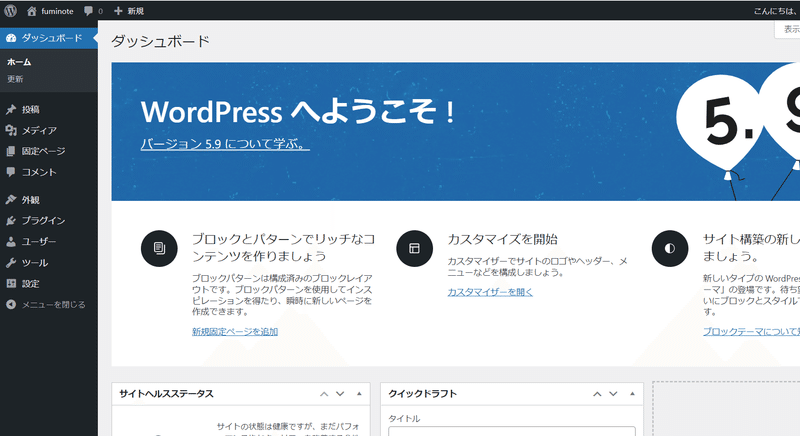The width and height of the screenshot is (800, 436).
Task: Open the fuminote site home icon
Action: point(32,11)
